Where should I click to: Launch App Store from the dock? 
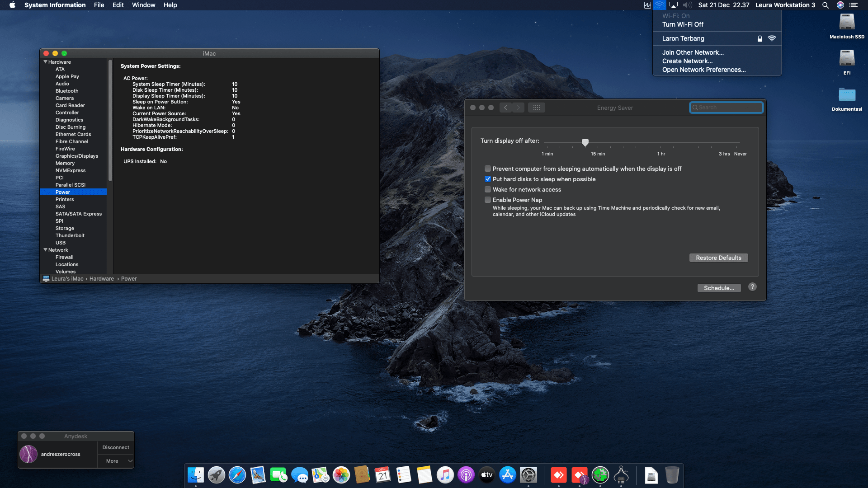point(507,475)
